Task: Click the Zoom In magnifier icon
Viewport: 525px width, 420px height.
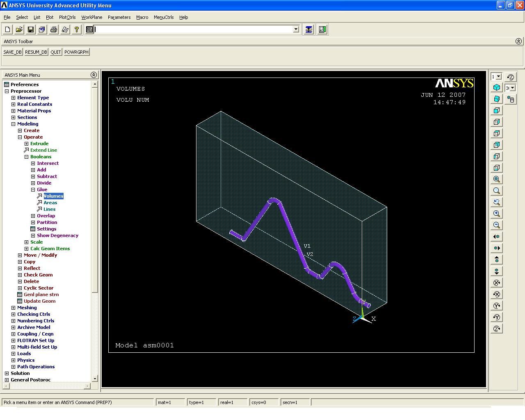Action: pos(497,214)
